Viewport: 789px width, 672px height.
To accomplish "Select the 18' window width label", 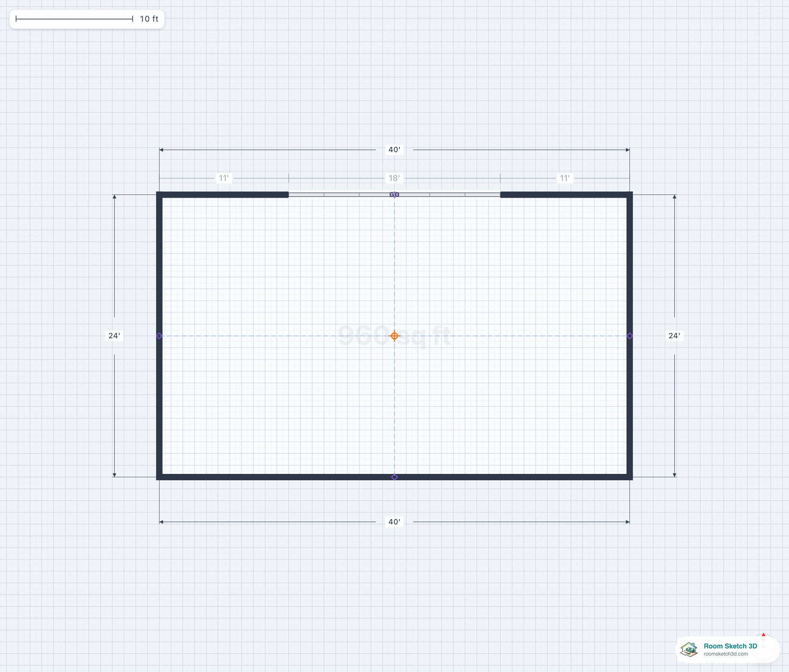I will tap(394, 178).
